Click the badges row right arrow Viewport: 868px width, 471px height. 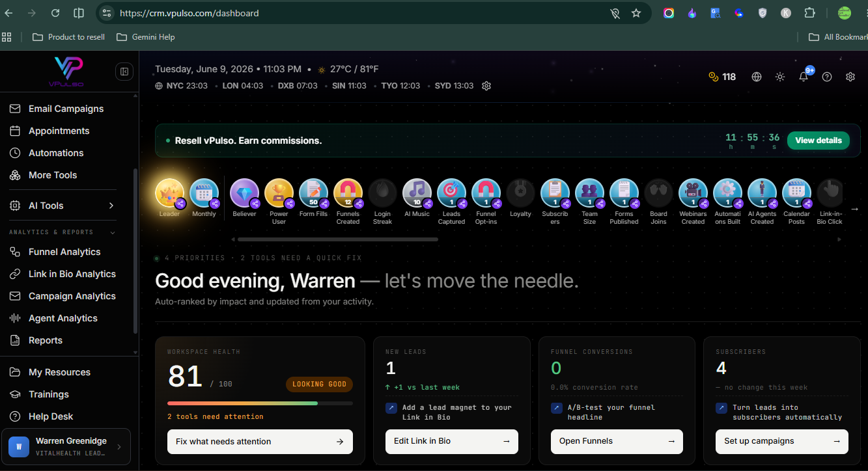click(855, 209)
